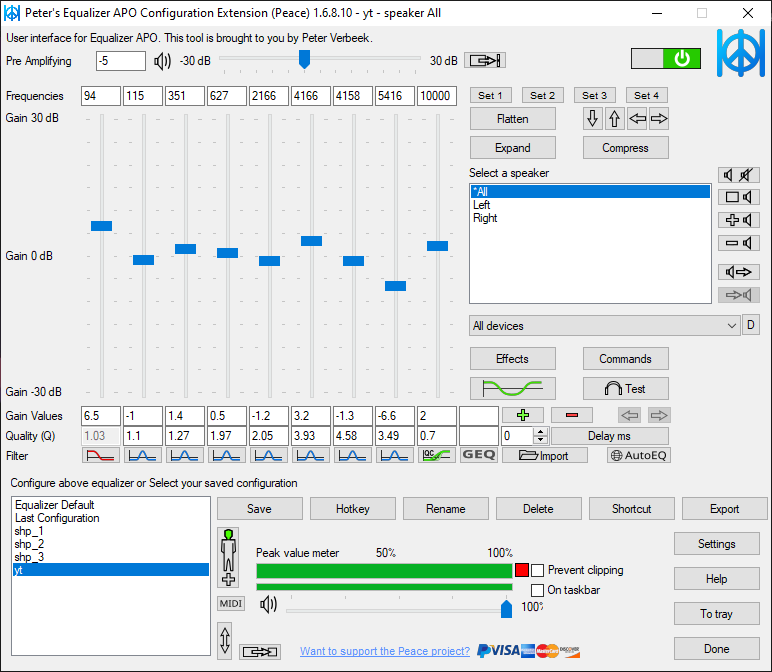Click the speaker icon next to Pre Amplifying

click(x=162, y=62)
